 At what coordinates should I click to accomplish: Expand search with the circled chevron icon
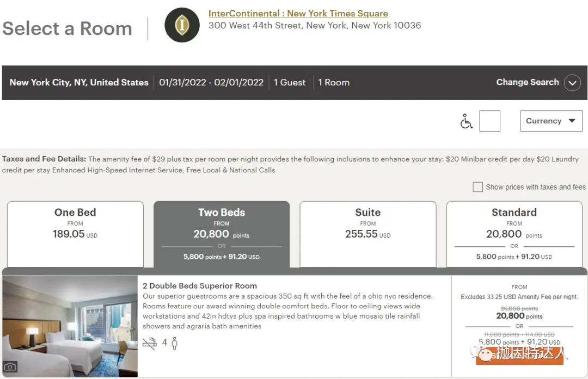coord(572,83)
